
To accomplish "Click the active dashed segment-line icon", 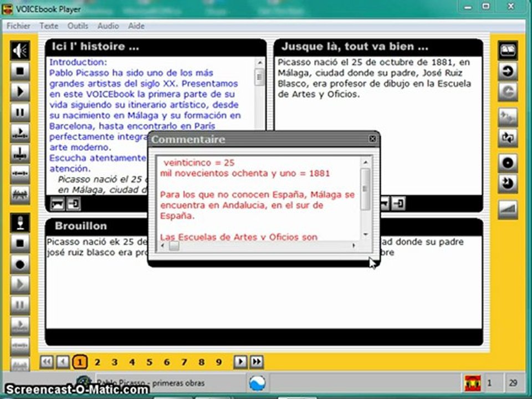I will (x=20, y=173).
